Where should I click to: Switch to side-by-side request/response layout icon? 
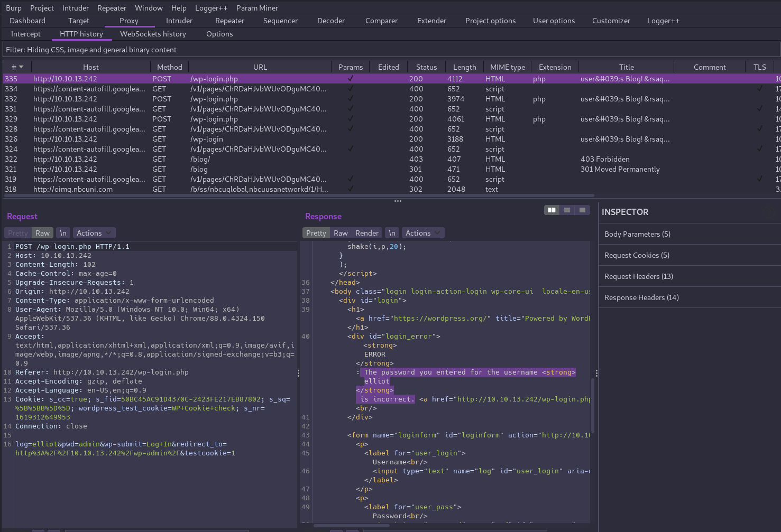click(x=552, y=210)
